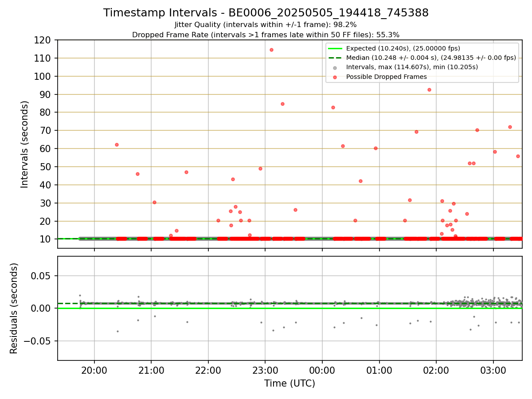Click the Residuals (seconds) axis label
The height and width of the screenshot is (399, 532).
point(14,308)
